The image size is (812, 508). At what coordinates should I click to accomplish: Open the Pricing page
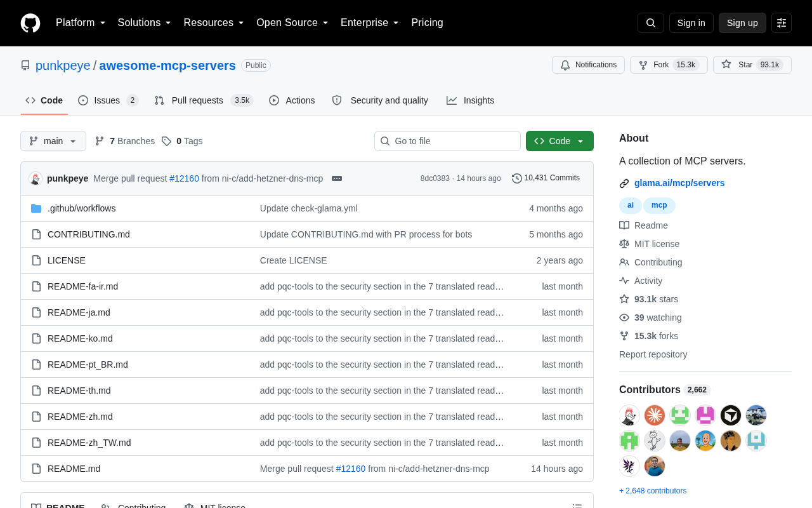point(428,23)
